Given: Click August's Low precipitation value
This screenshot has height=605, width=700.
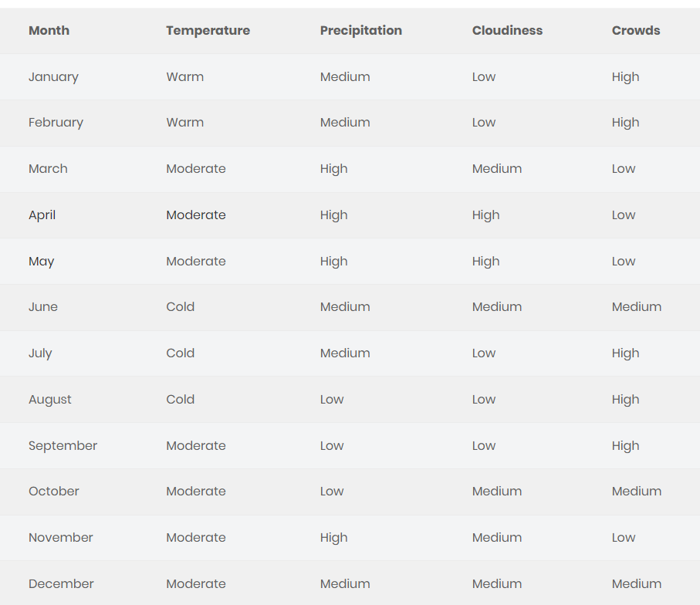Looking at the screenshot, I should pyautogui.click(x=332, y=400).
